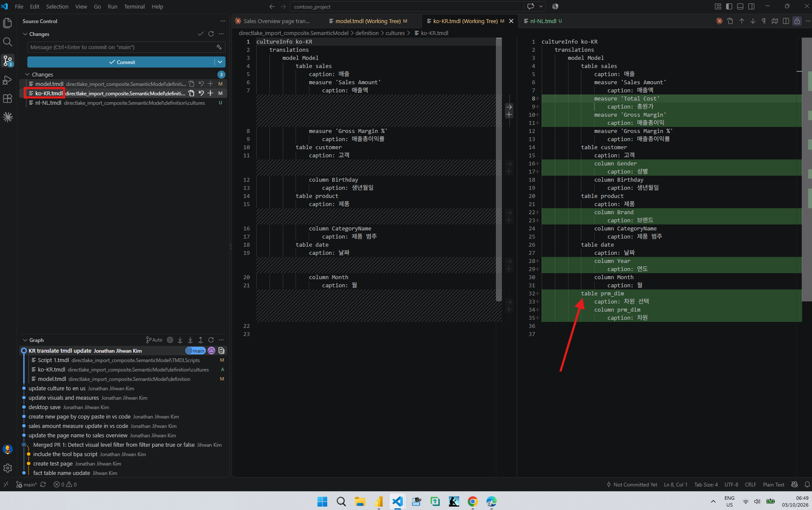
Task: Go to current history item target icon
Action: (170, 340)
